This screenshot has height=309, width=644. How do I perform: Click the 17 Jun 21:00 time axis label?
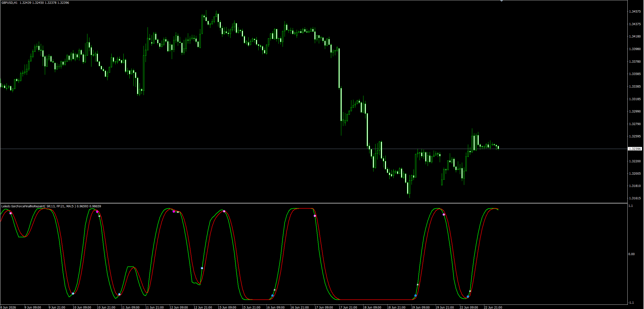348,307
